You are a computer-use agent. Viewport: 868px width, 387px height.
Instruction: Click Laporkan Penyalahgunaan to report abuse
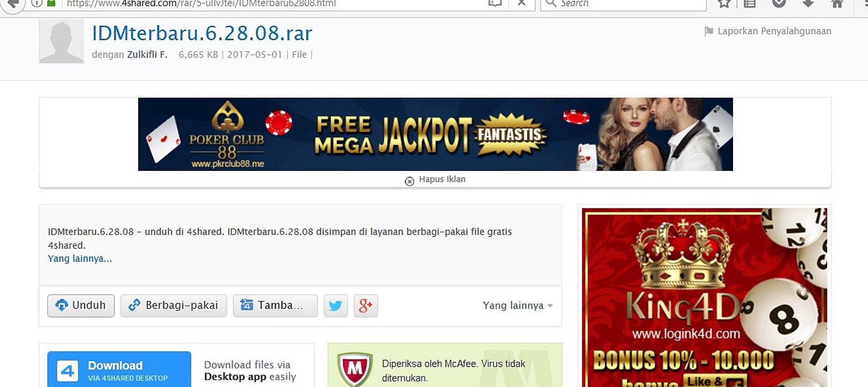[x=768, y=31]
